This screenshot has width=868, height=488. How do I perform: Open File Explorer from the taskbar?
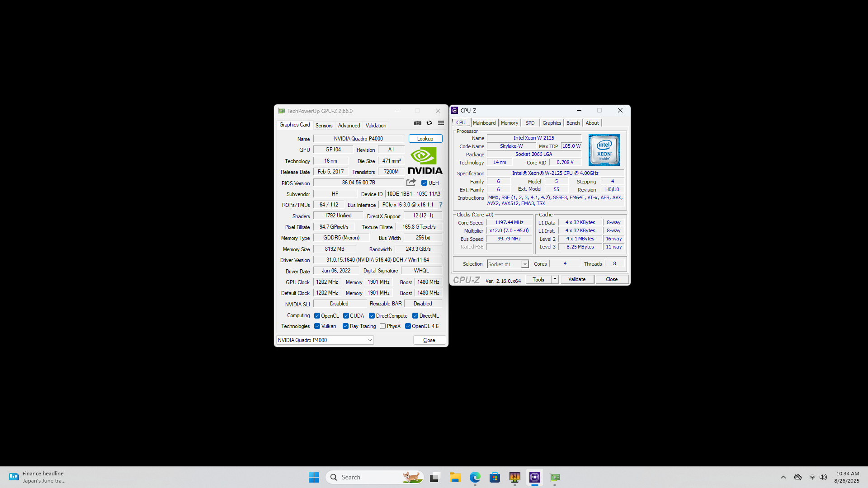coord(455,477)
